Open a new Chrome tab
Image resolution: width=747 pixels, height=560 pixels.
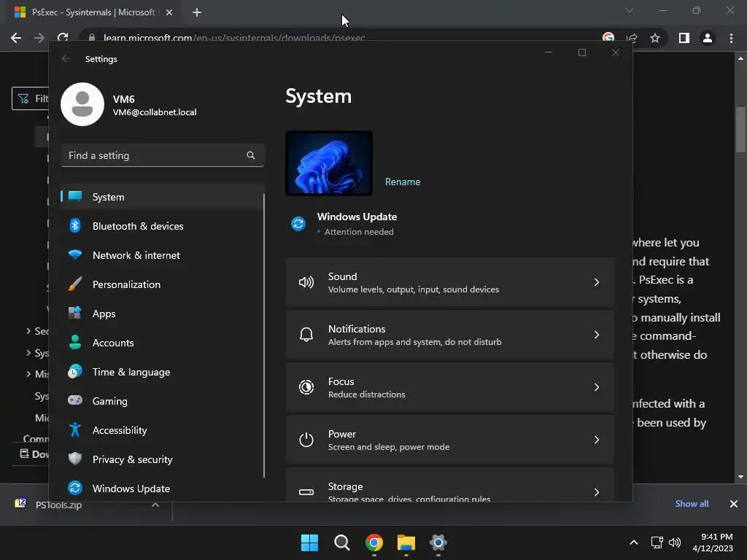tap(197, 12)
